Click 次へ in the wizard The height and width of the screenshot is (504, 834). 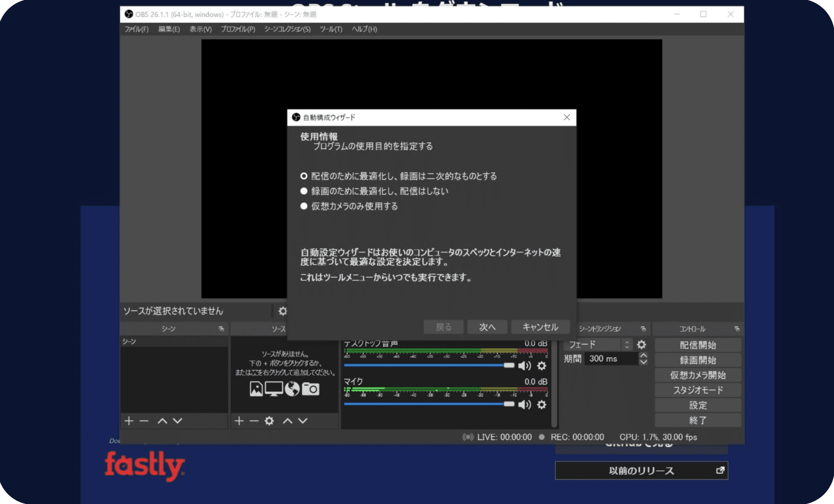tap(487, 327)
